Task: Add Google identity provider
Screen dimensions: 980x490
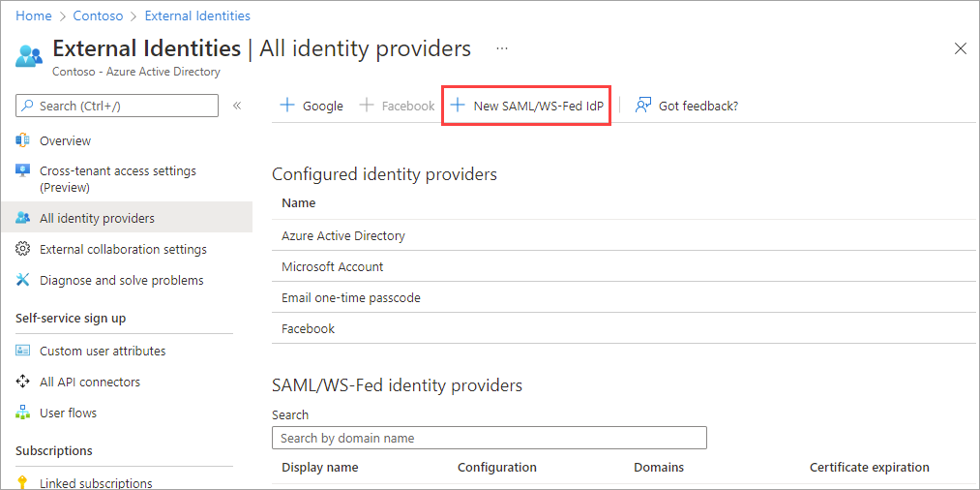Action: click(x=312, y=106)
